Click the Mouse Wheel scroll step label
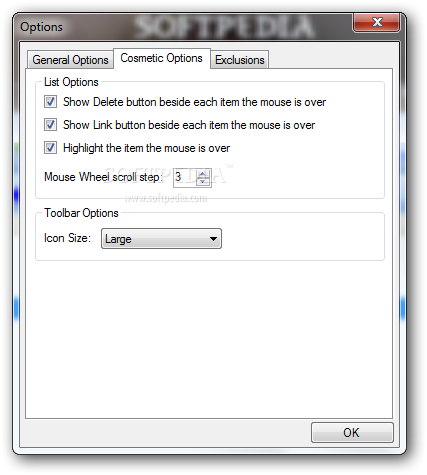The height and width of the screenshot is (475, 427). coord(103,177)
